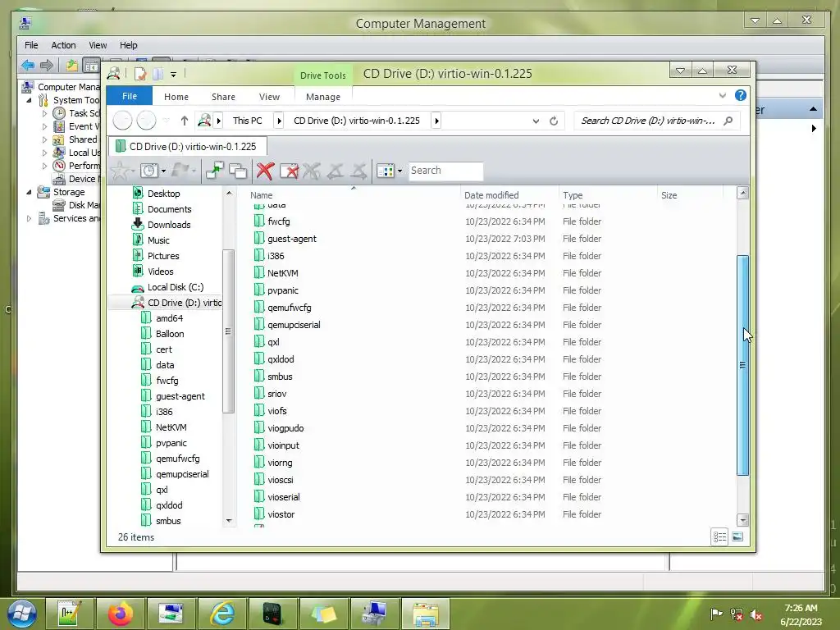
Task: Open the view layout dropdown arrow
Action: coord(399,171)
